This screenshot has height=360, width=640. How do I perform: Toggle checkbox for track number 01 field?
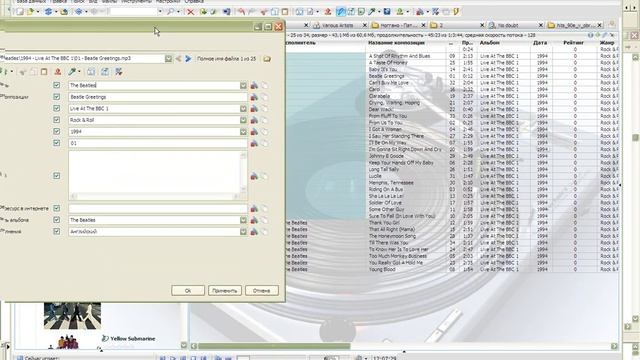point(57,143)
